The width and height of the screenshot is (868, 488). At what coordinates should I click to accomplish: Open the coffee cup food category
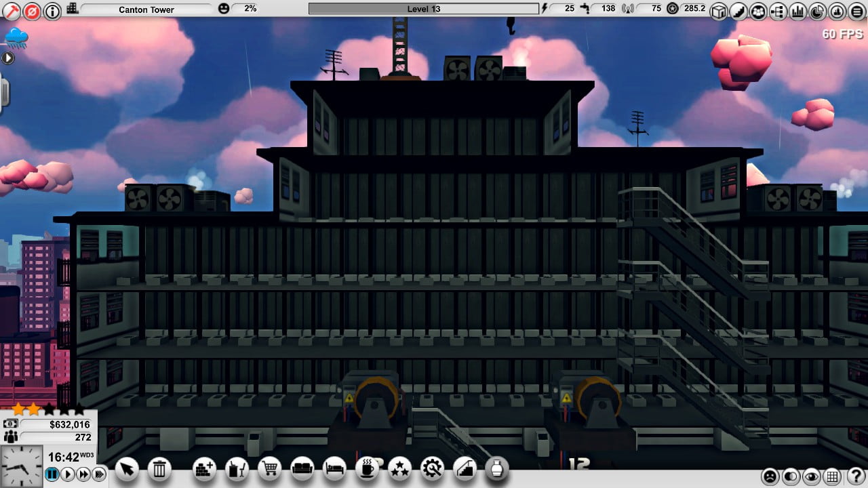368,468
